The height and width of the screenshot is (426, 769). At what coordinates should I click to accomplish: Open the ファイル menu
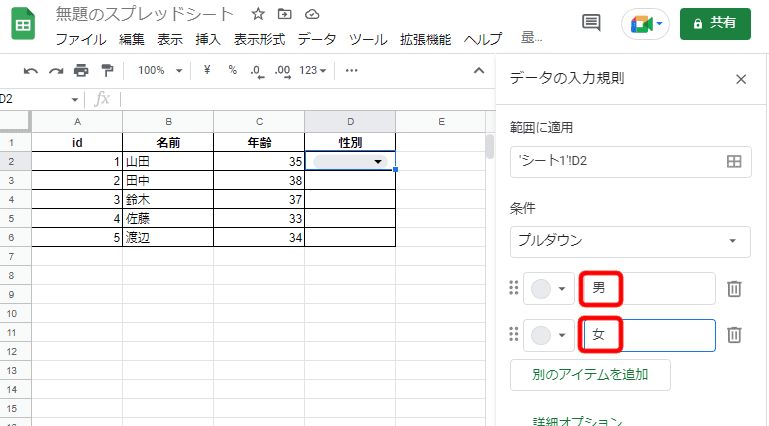click(x=81, y=39)
